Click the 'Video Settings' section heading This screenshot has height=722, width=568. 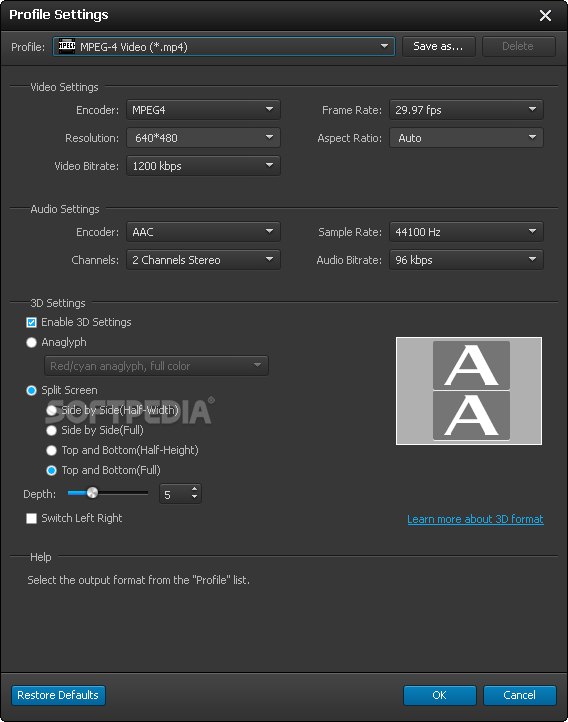(64, 87)
